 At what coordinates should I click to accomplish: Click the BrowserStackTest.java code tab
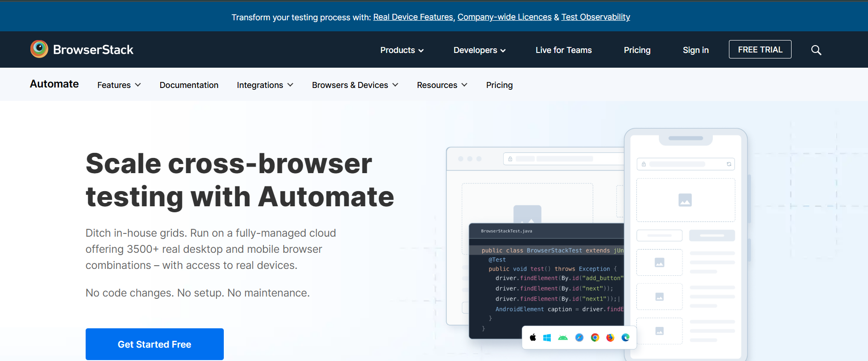pyautogui.click(x=507, y=231)
